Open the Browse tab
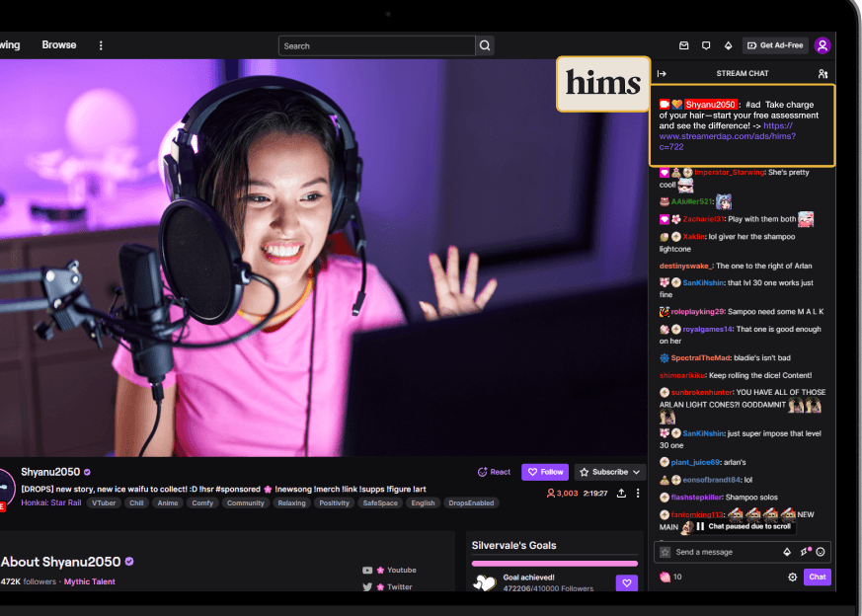This screenshot has height=616, width=862. pyautogui.click(x=59, y=45)
